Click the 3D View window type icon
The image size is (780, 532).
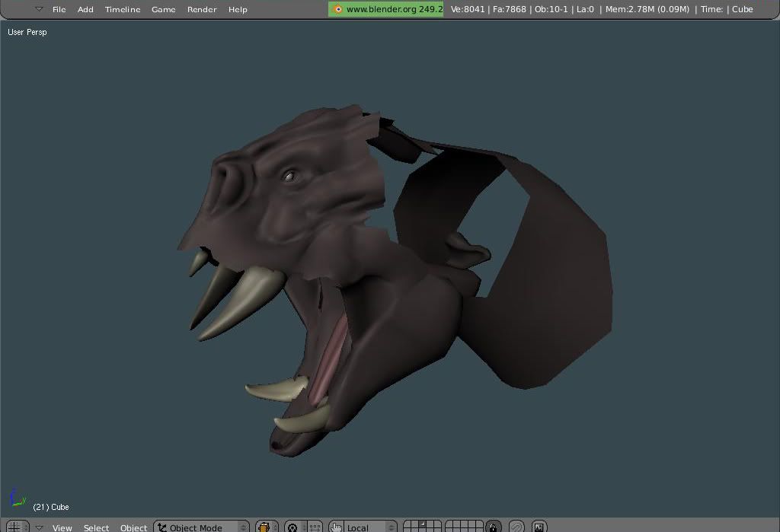(14, 527)
